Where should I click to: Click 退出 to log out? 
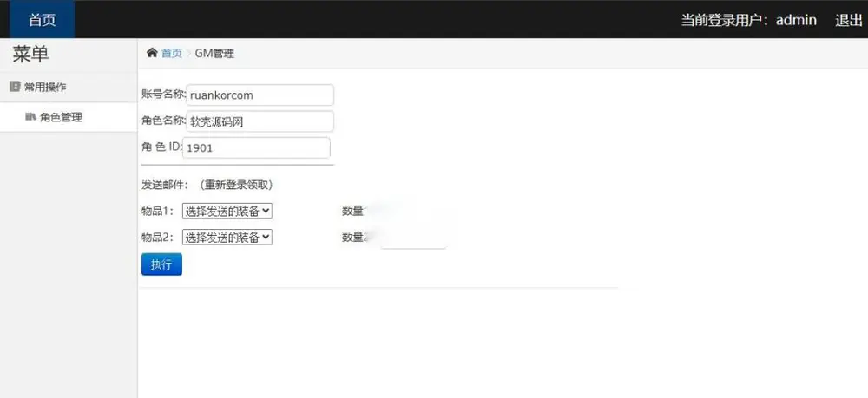(x=849, y=21)
